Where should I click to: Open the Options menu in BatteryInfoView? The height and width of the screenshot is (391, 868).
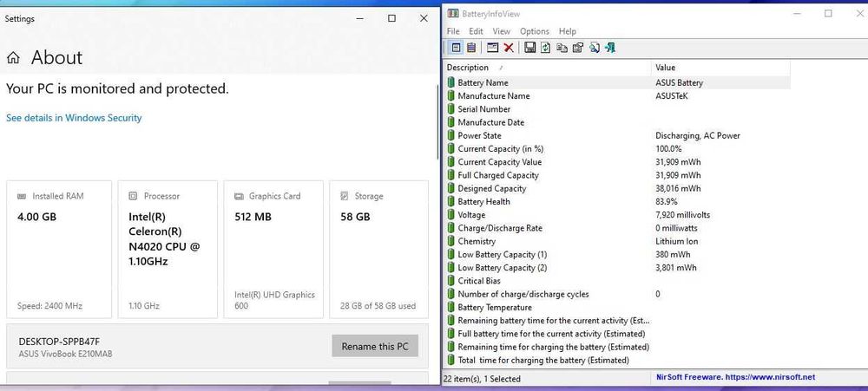(x=534, y=31)
